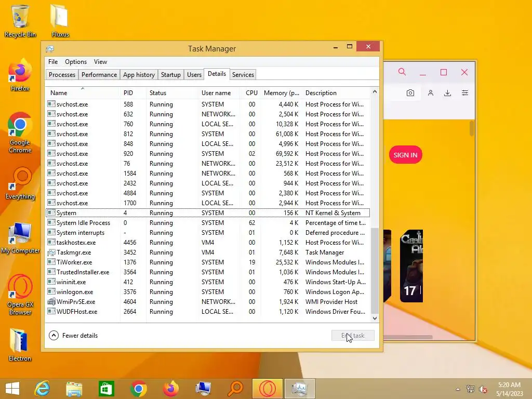This screenshot has height=399, width=532.
Task: Sort by the Memory column header
Action: tap(281, 93)
